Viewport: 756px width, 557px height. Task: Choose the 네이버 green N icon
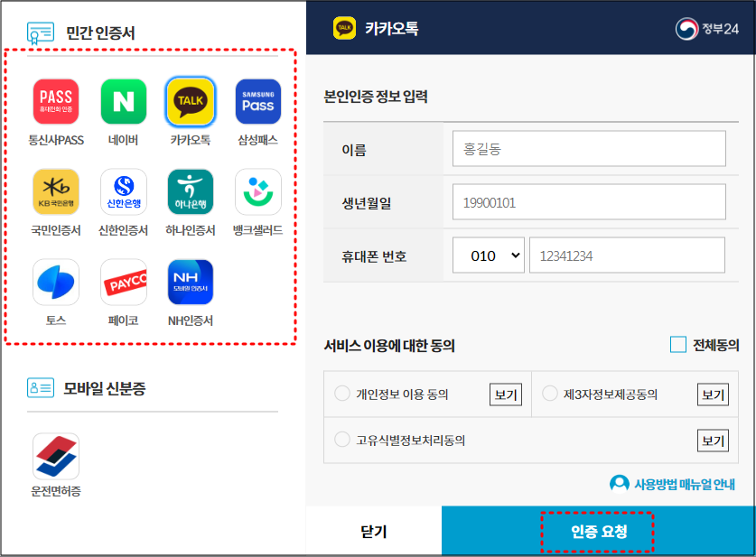coord(124,102)
